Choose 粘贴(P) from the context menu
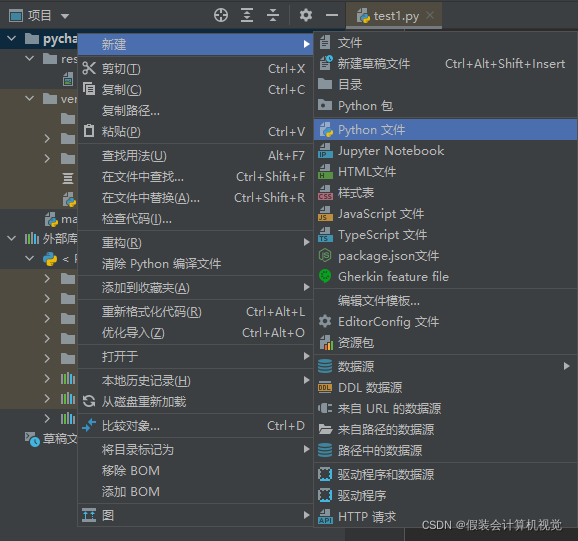Viewport: 578px width, 541px height. (195, 132)
